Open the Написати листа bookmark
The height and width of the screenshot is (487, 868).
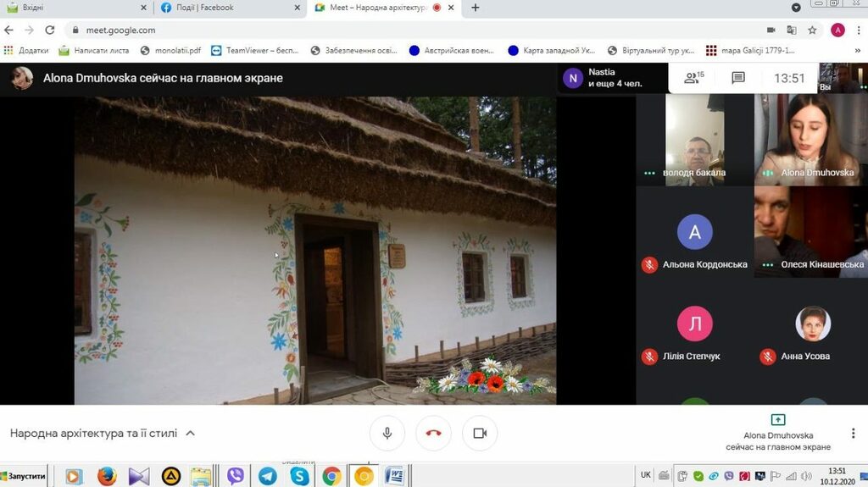(93, 50)
